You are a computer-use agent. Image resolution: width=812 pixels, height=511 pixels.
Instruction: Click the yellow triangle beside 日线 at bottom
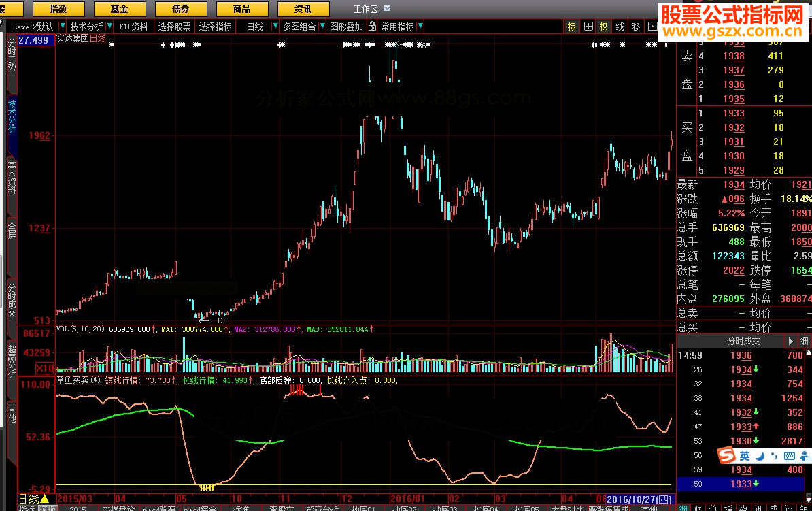pos(45,500)
